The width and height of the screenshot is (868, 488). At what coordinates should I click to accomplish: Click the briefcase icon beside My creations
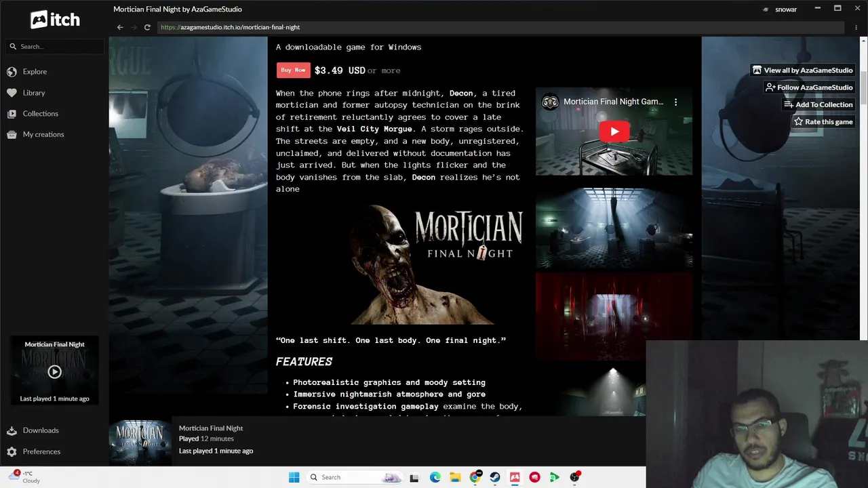[12, 134]
